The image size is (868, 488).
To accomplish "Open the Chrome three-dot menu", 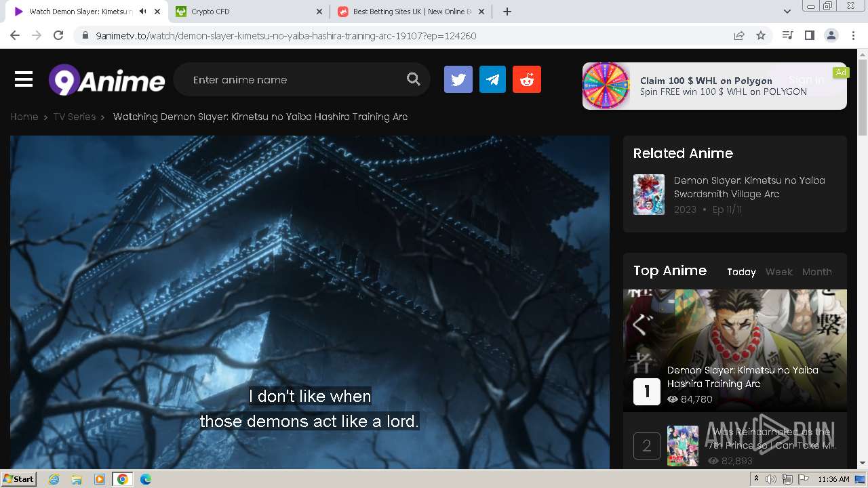I will pos(853,35).
